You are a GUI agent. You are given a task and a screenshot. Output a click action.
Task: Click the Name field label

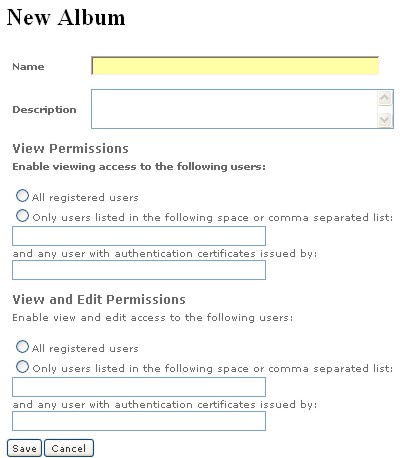click(28, 67)
